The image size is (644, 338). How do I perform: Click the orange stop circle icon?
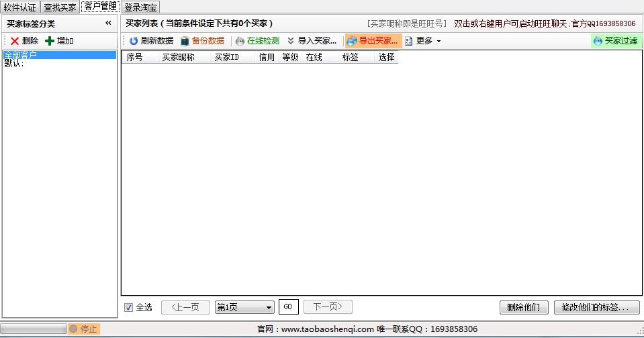[x=73, y=329]
